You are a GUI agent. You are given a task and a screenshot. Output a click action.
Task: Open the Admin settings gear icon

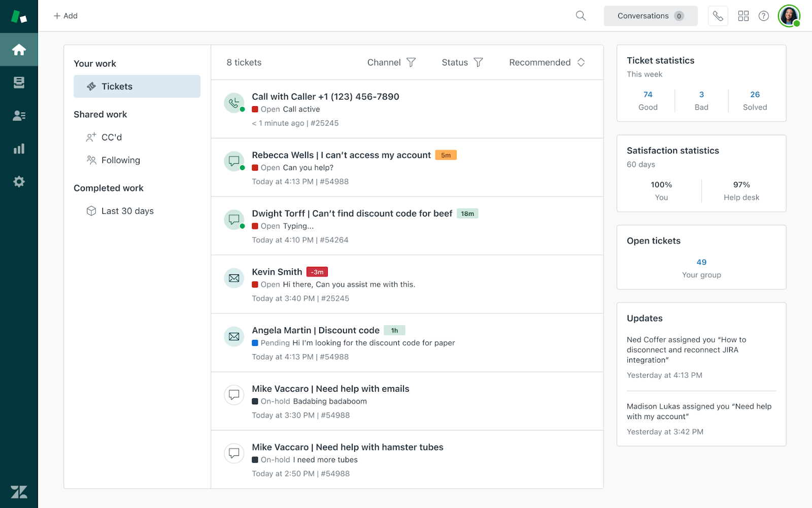(x=19, y=181)
